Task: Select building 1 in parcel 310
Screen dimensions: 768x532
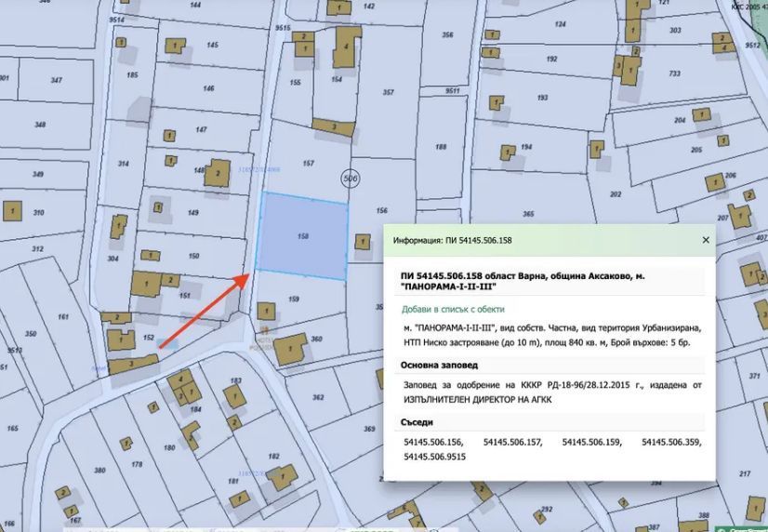Action: pos(13,213)
